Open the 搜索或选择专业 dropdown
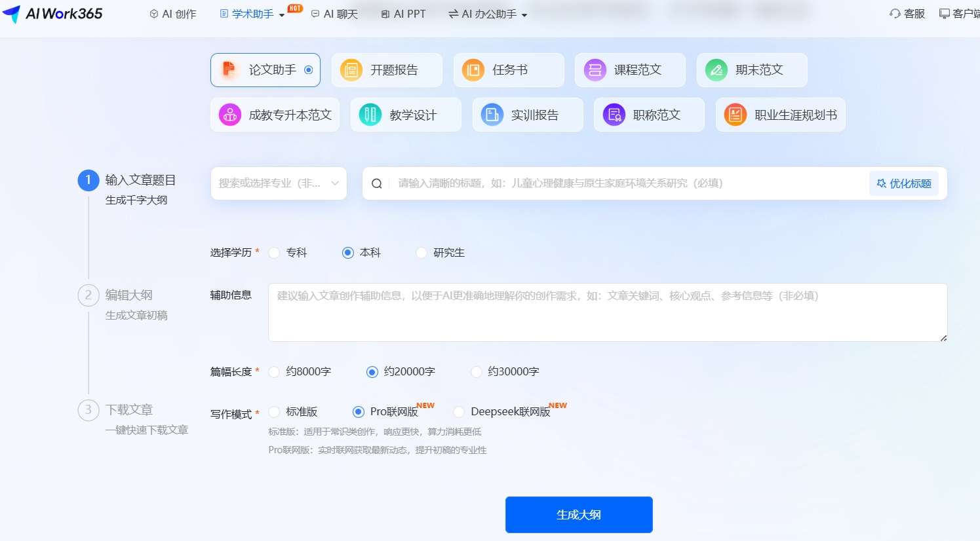 279,183
